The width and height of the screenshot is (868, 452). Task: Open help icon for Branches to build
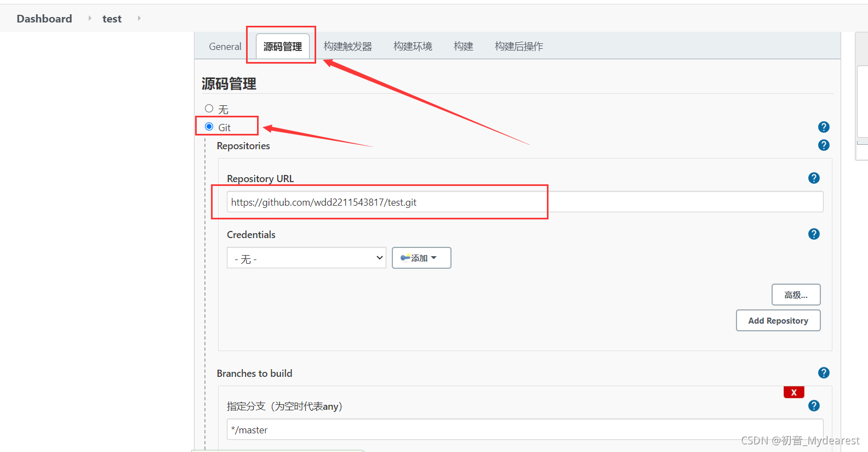tap(824, 373)
